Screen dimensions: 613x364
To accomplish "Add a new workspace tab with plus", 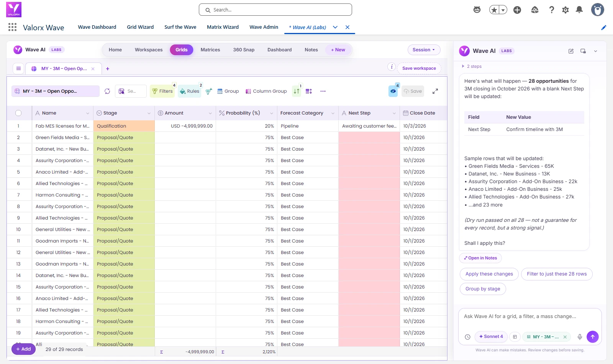I will pyautogui.click(x=108, y=69).
